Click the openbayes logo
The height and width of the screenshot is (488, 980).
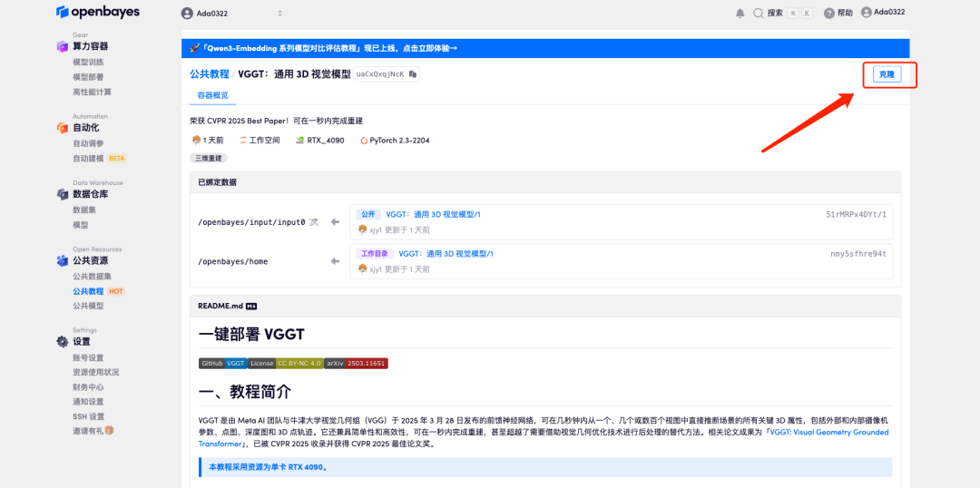coord(97,12)
